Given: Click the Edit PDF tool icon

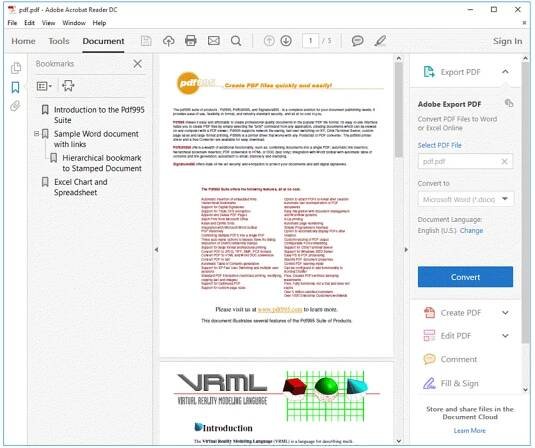Looking at the screenshot, I should [x=429, y=335].
